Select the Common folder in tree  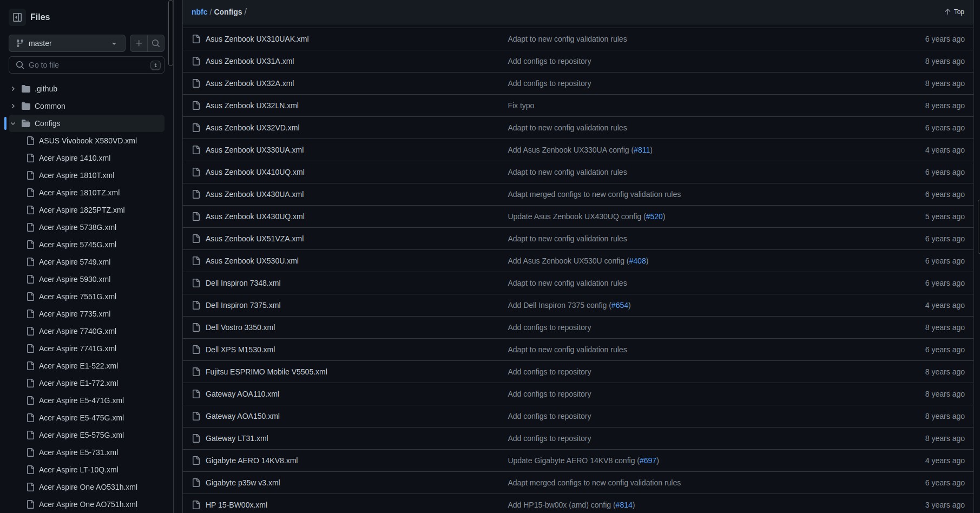point(50,106)
